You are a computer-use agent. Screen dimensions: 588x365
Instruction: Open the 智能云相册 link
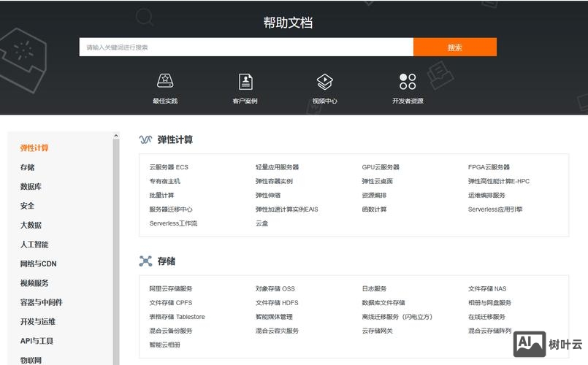pyautogui.click(x=164, y=345)
